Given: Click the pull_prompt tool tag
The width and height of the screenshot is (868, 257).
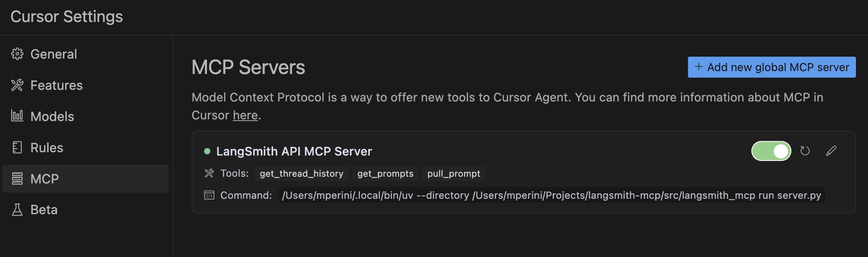Looking at the screenshot, I should click(454, 173).
